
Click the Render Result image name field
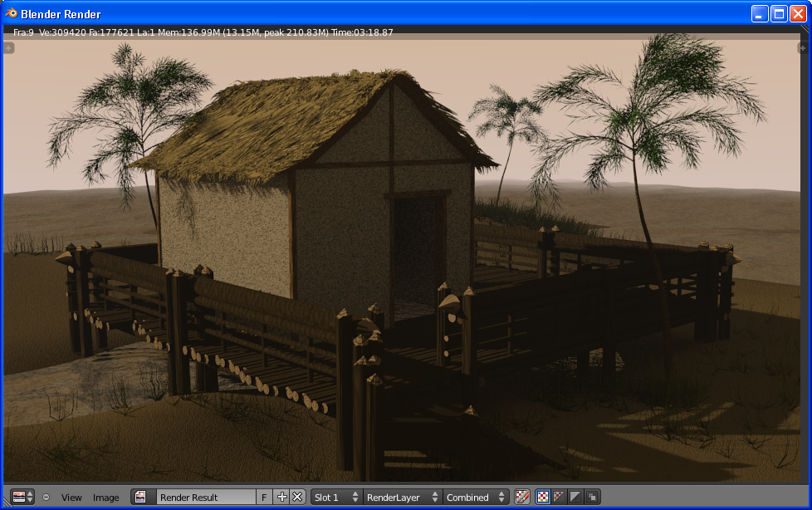pyautogui.click(x=206, y=497)
